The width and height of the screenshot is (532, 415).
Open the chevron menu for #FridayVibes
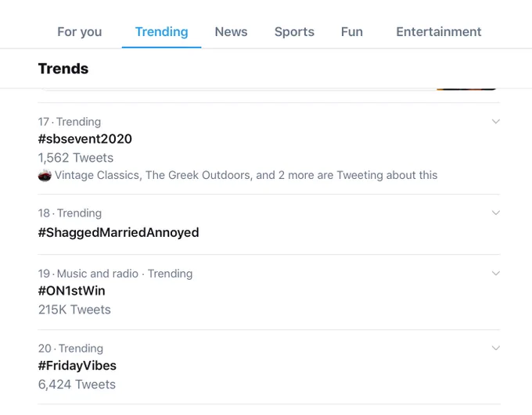pos(496,348)
